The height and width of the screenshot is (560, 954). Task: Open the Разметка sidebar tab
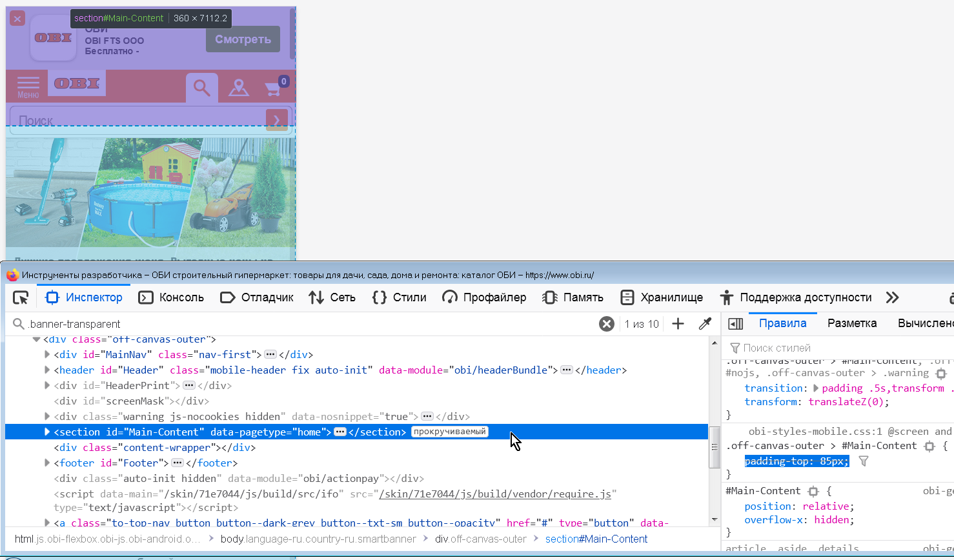click(852, 323)
